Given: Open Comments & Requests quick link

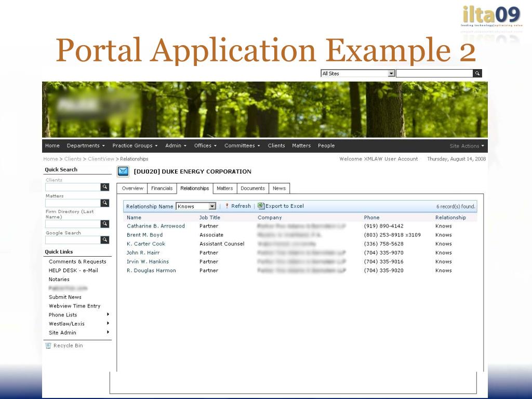Looking at the screenshot, I should click(77, 262).
